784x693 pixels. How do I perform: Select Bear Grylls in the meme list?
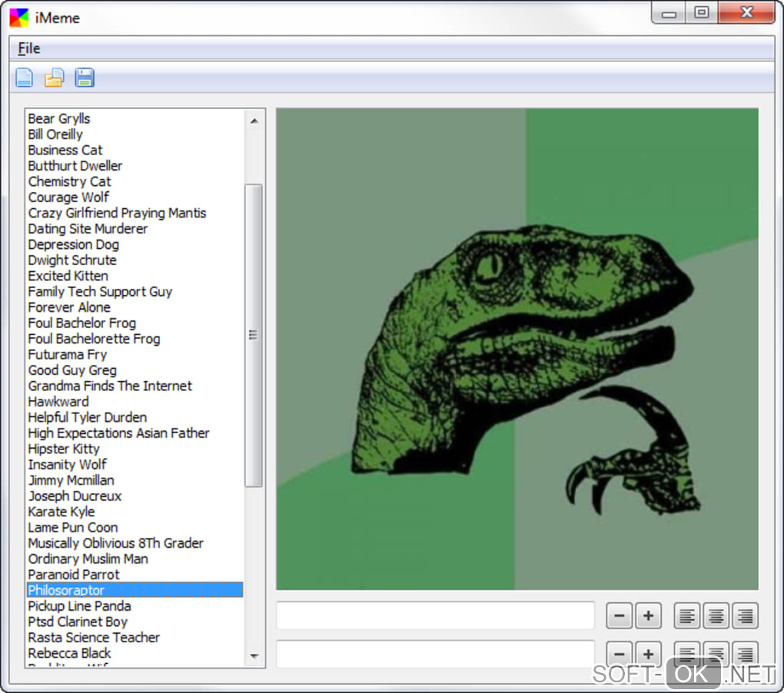coord(135,119)
